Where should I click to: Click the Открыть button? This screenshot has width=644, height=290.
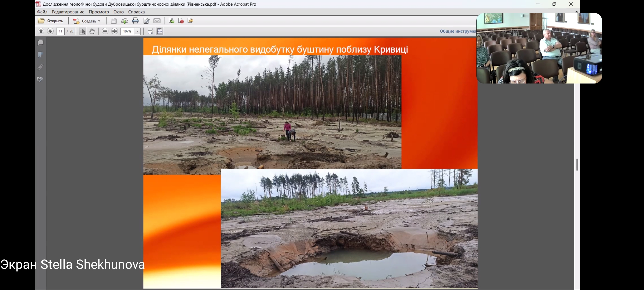51,21
